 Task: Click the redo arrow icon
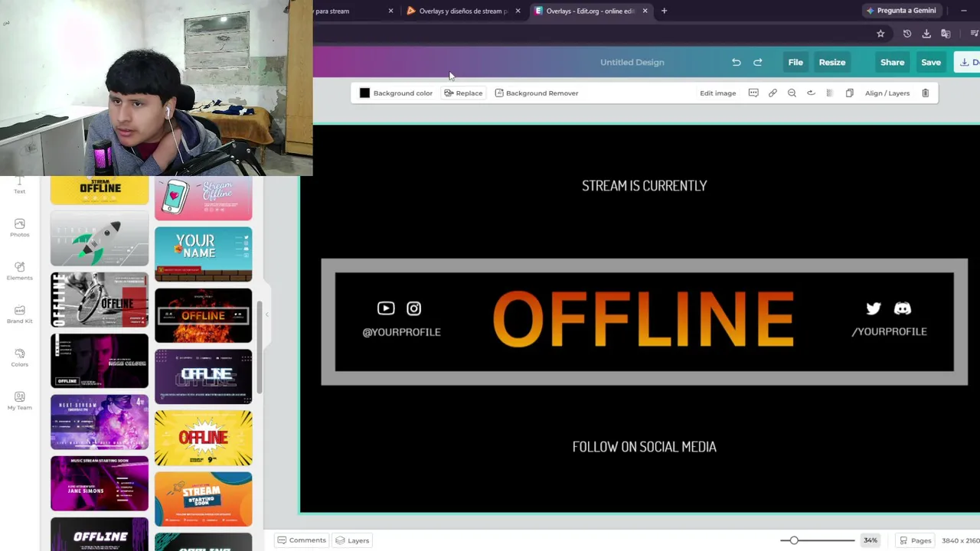[758, 62]
